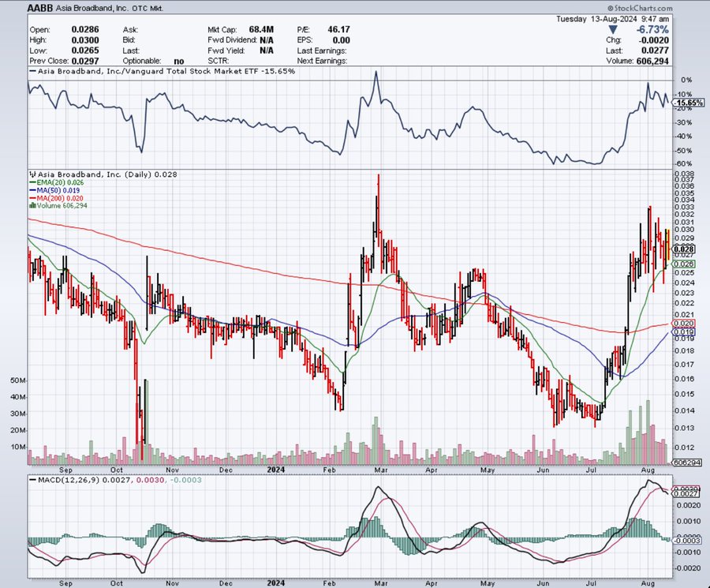Click the Low value 0.0265
Image resolution: width=710 pixels, height=588 pixels.
pyautogui.click(x=85, y=51)
